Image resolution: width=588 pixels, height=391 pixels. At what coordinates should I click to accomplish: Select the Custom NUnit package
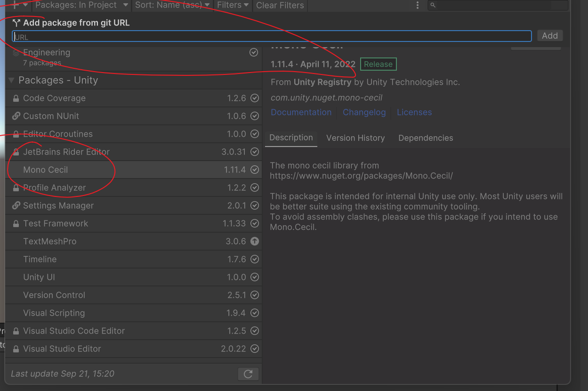(x=134, y=116)
